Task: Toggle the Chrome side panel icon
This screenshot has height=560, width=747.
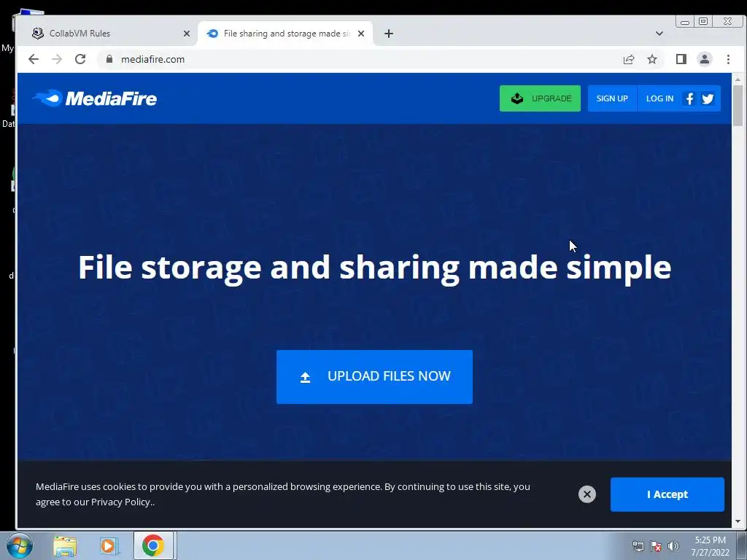Action: pos(681,59)
